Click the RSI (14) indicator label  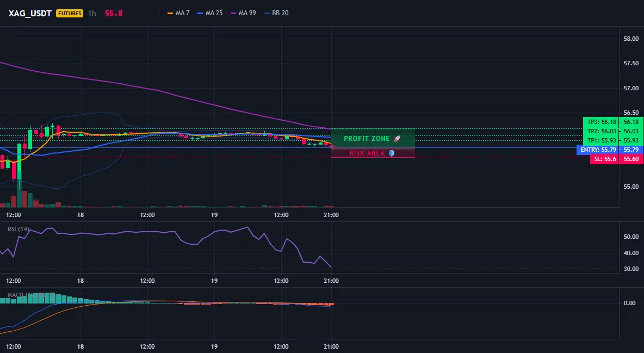pyautogui.click(x=18, y=229)
